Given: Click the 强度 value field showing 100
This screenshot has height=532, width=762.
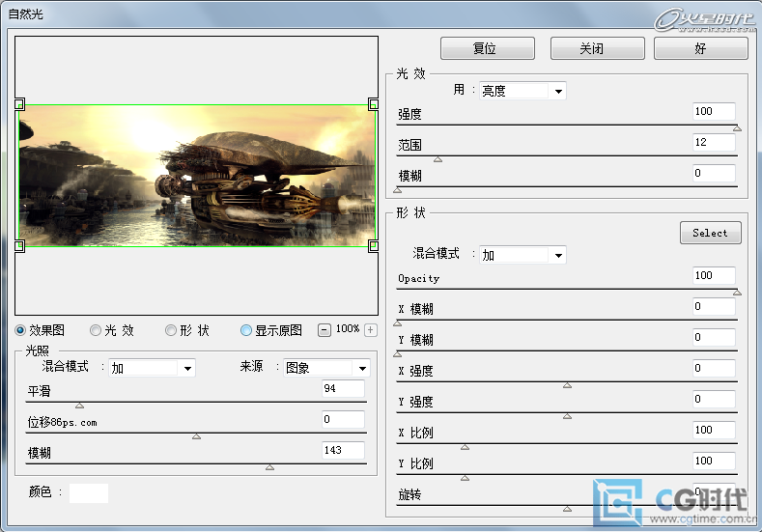Looking at the screenshot, I should (x=714, y=112).
